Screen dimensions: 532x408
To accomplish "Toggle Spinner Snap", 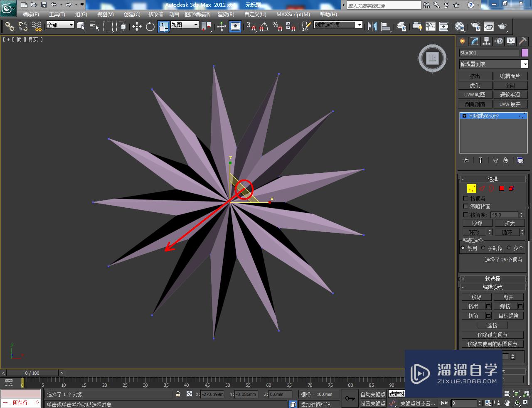I will [291, 27].
